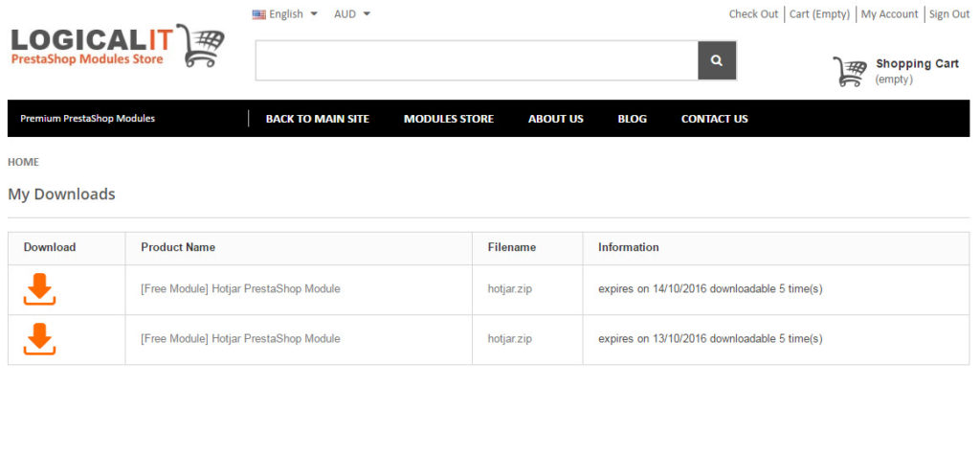This screenshot has width=980, height=454.
Task: Open the Cart (Empty) top link
Action: [819, 14]
